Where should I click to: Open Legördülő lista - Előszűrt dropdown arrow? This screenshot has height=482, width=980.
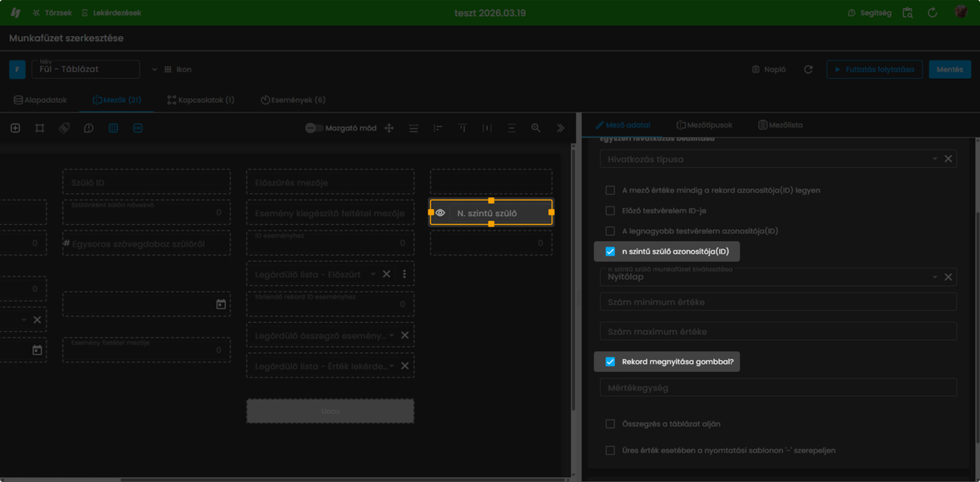tap(373, 274)
